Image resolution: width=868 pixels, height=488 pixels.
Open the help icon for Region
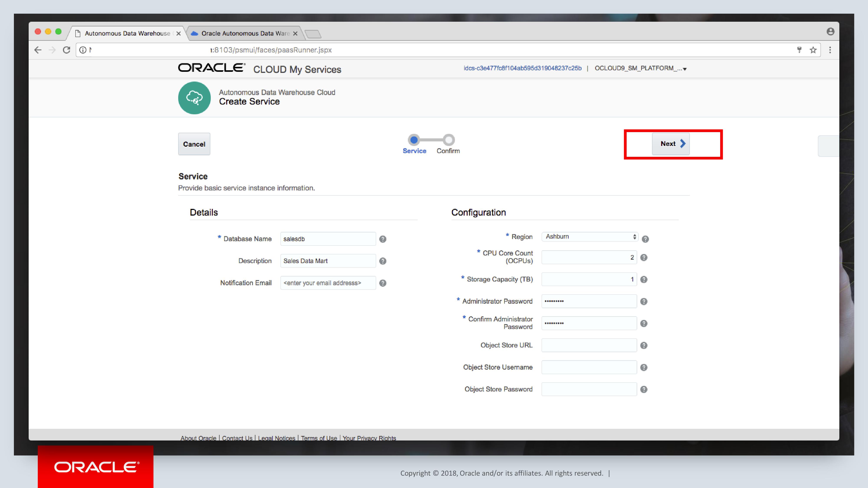tap(645, 239)
